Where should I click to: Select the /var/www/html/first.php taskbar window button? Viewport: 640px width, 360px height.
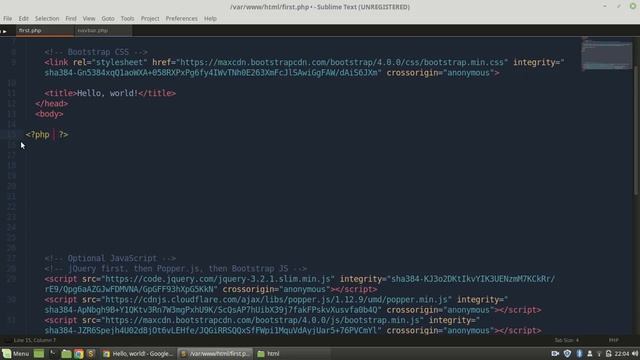click(216, 353)
